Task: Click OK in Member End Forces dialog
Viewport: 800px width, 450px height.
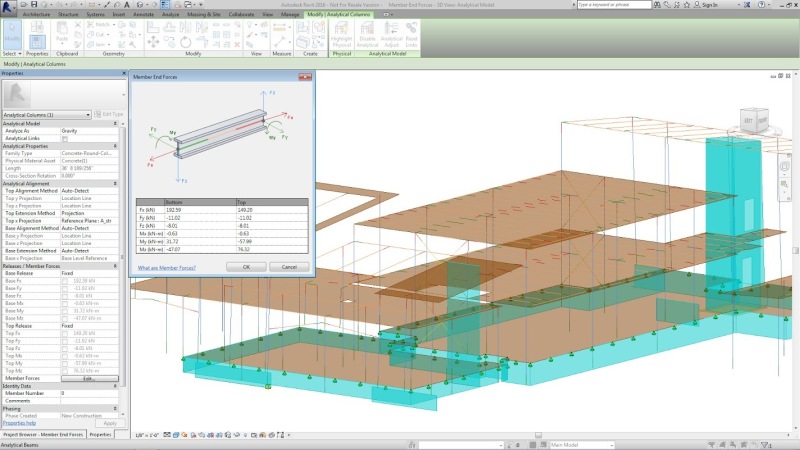Action: (246, 267)
